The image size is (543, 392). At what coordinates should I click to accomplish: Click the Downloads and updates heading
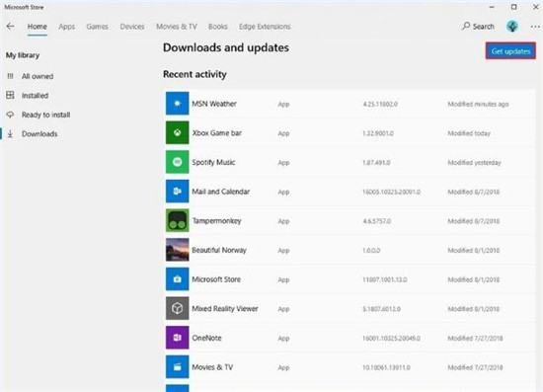[x=226, y=47]
